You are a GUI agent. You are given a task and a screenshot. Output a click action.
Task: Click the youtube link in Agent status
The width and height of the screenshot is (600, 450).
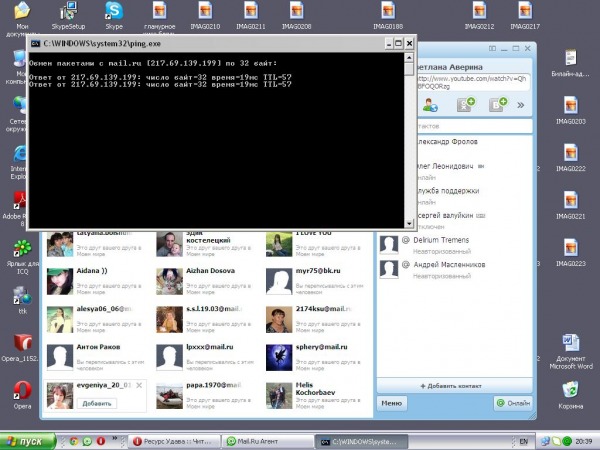(473, 82)
